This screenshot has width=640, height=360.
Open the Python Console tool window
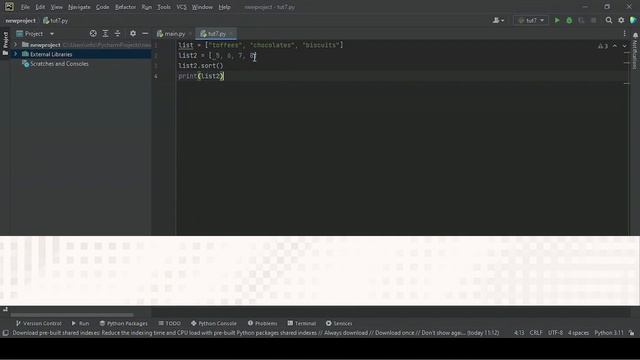tap(213, 323)
